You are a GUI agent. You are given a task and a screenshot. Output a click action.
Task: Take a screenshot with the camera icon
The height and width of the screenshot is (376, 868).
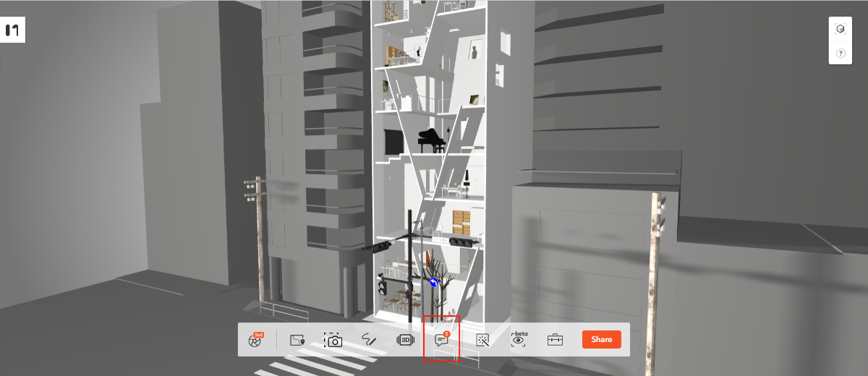click(x=333, y=340)
